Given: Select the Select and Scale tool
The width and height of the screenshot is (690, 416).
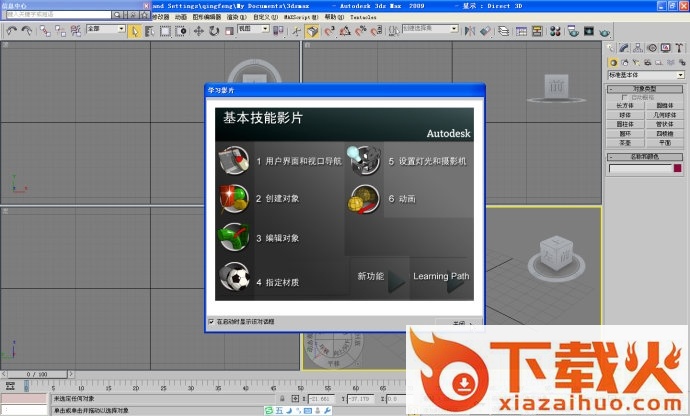Looking at the screenshot, I should pos(229,31).
